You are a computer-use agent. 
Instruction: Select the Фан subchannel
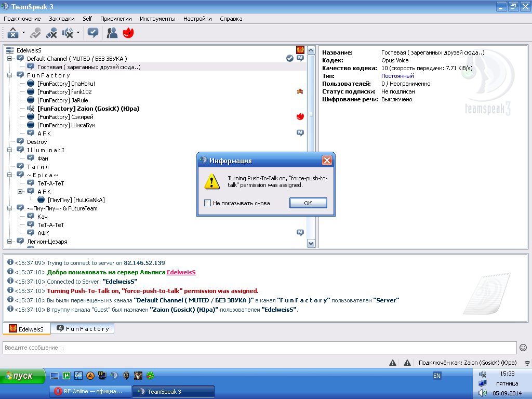(x=43, y=158)
